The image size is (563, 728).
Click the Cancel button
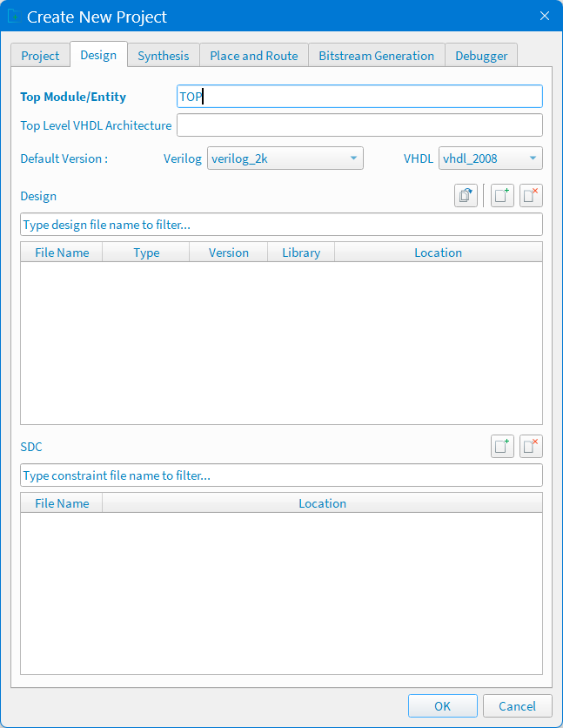point(518,706)
